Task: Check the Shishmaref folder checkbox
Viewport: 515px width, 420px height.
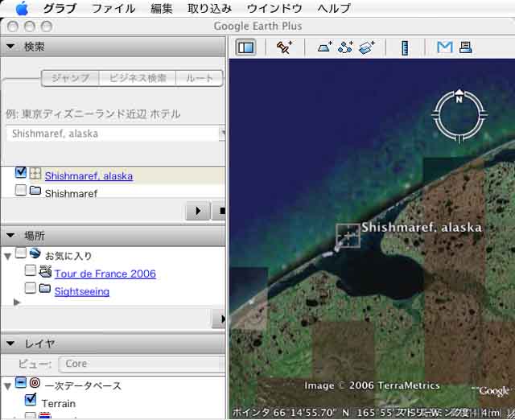Action: [20, 190]
